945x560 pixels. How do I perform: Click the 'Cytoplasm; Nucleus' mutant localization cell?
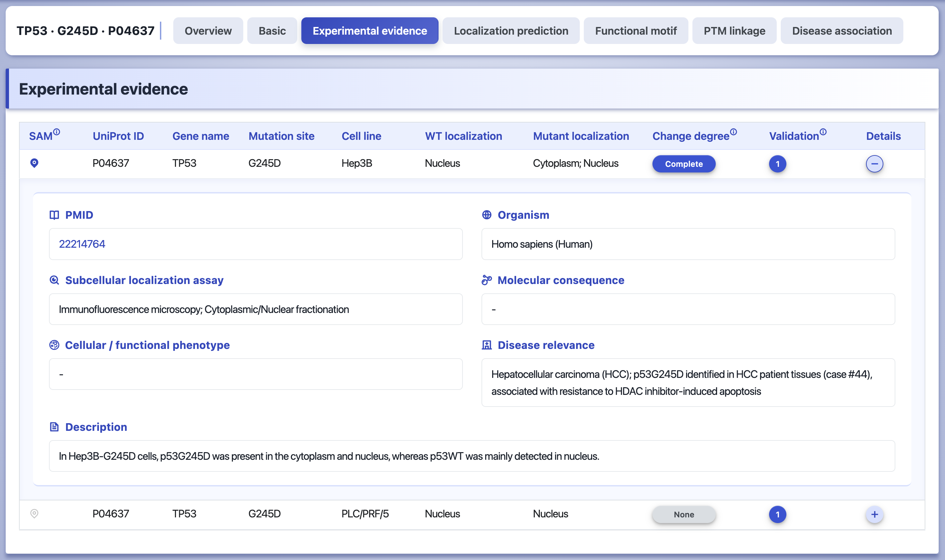click(x=575, y=163)
